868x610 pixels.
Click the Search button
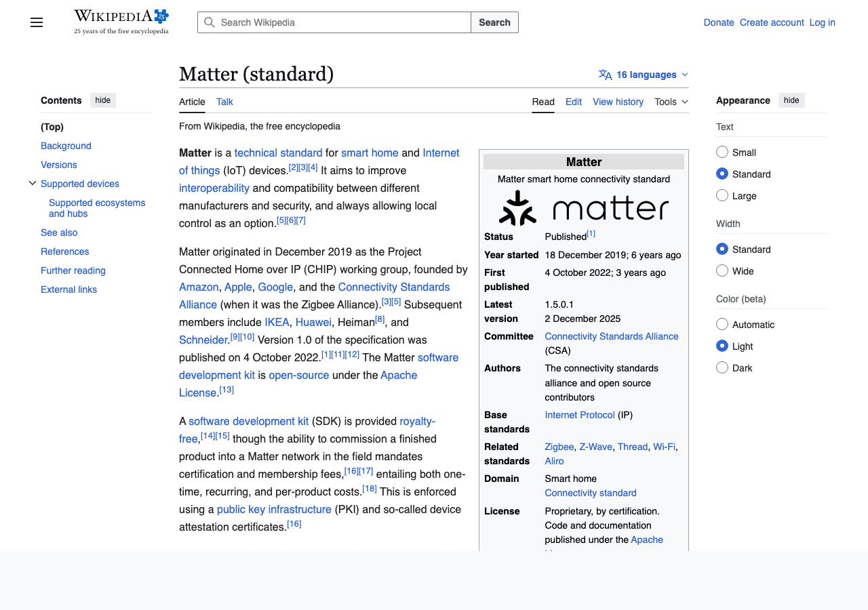494,22
